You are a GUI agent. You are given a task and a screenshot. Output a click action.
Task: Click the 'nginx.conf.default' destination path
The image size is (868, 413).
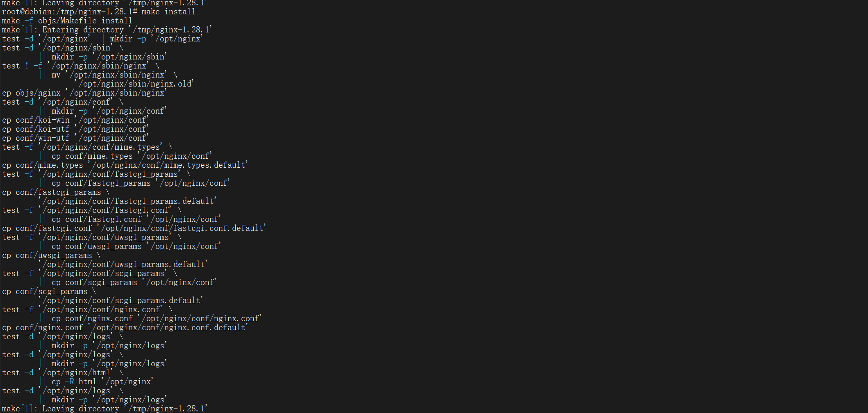coord(170,328)
